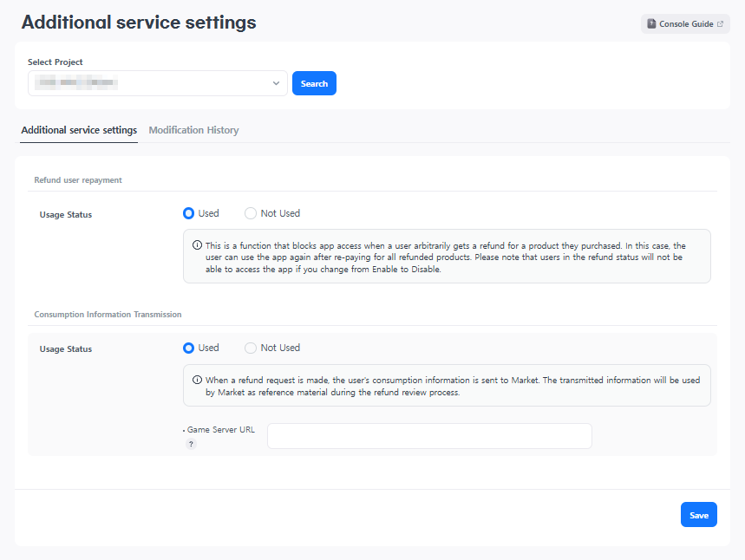Click the "Additional service settings" page heading
The height and width of the screenshot is (560, 745).
[139, 23]
